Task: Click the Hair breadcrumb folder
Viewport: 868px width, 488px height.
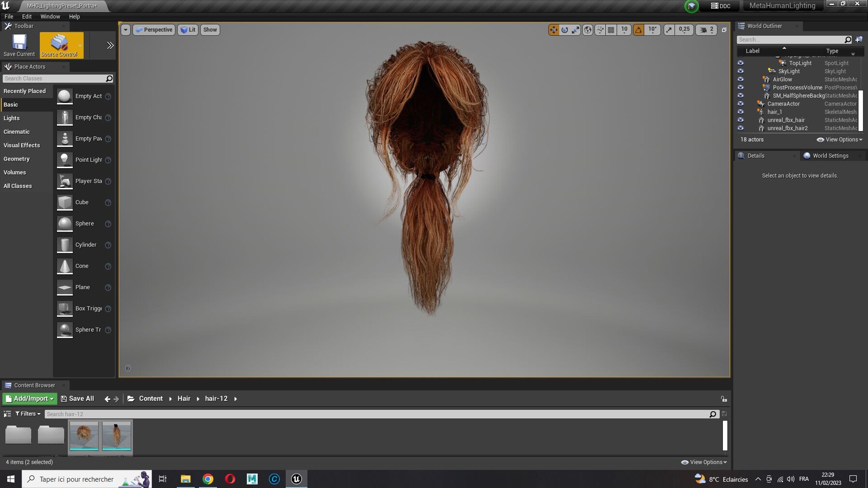Action: point(184,398)
